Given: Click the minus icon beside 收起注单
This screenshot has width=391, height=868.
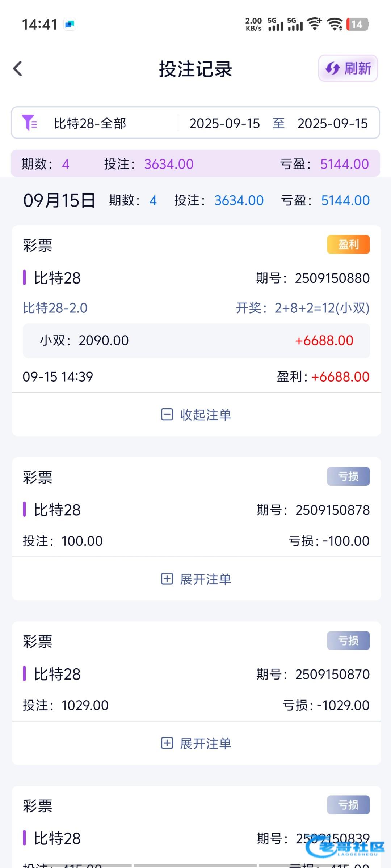Looking at the screenshot, I should click(167, 414).
